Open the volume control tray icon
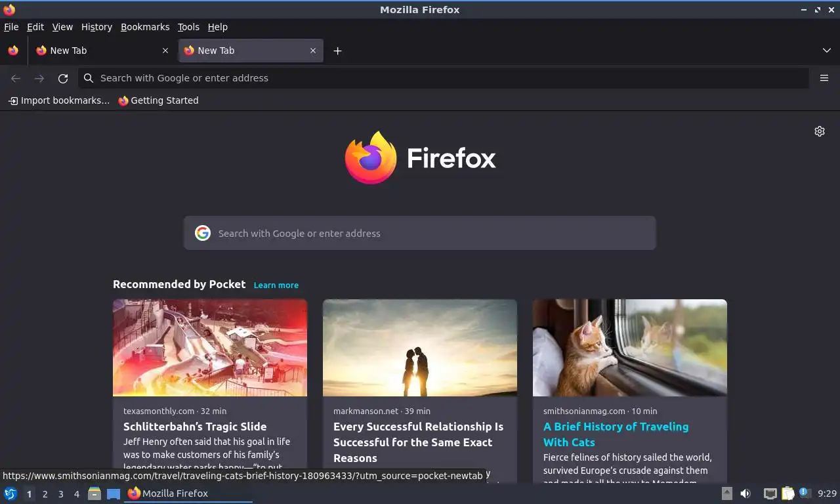Viewport: 840px width, 504px height. point(745,493)
